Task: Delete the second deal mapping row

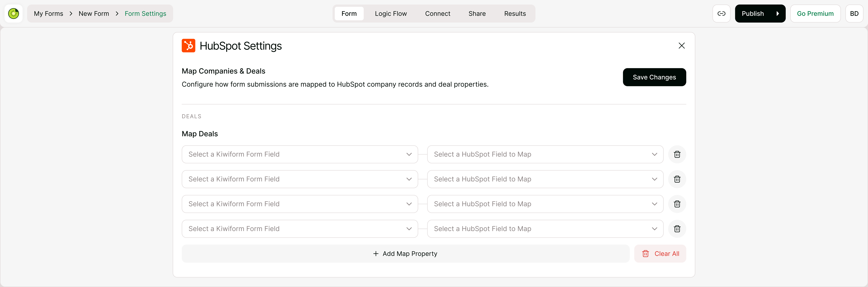Action: tap(677, 179)
